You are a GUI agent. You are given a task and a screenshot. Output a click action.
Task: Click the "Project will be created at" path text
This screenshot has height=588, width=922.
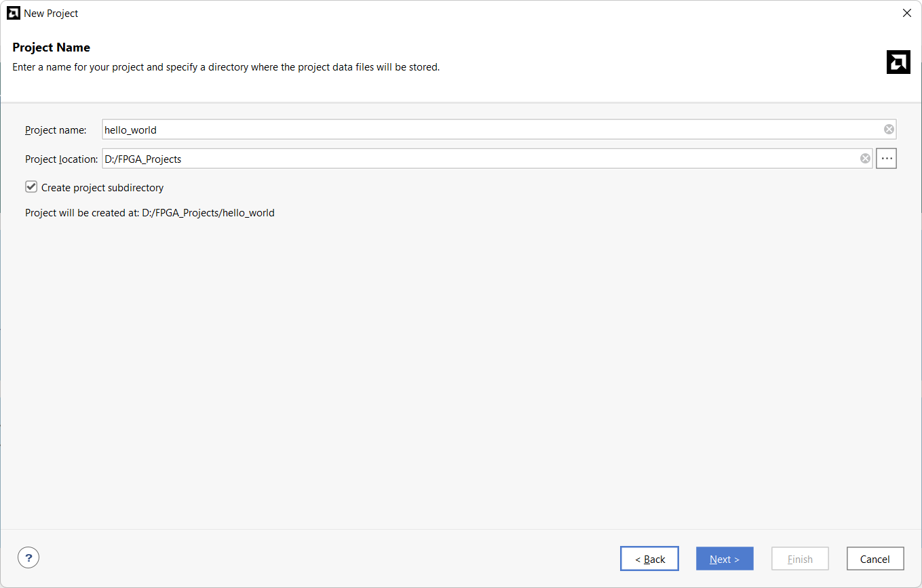(150, 213)
